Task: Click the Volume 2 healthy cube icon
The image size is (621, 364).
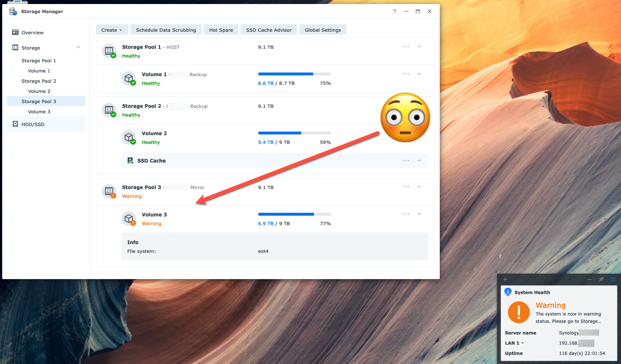Action: coord(128,137)
